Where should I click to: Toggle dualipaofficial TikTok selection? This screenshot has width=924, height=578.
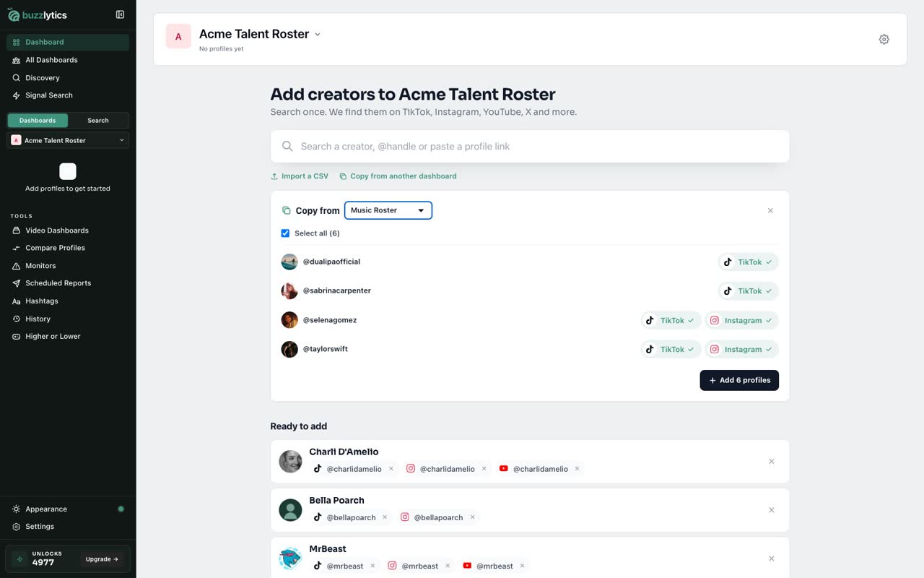(x=749, y=262)
